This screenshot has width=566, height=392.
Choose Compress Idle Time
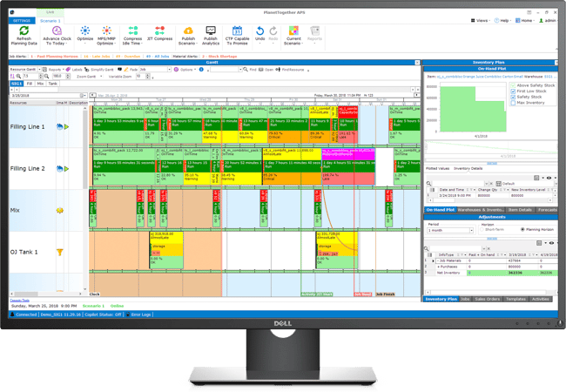tap(132, 36)
